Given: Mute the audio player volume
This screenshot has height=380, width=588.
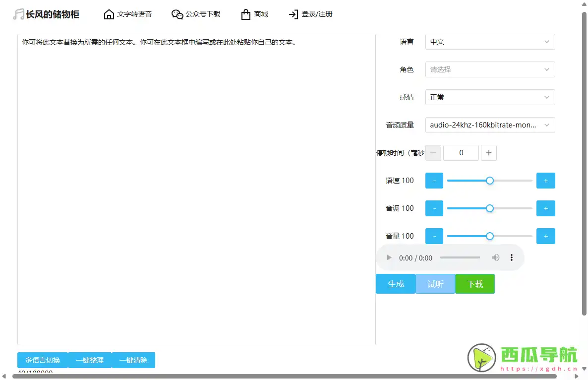Looking at the screenshot, I should (495, 257).
